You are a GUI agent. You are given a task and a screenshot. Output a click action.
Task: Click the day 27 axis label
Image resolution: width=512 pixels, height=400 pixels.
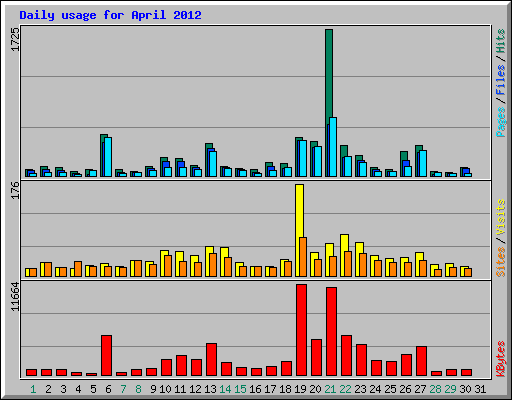pyautogui.click(x=420, y=389)
